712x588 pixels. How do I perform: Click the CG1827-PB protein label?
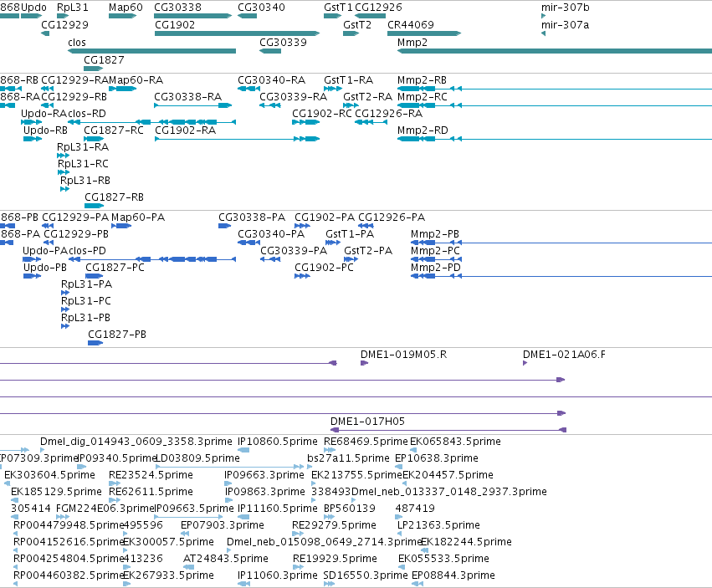pos(117,335)
